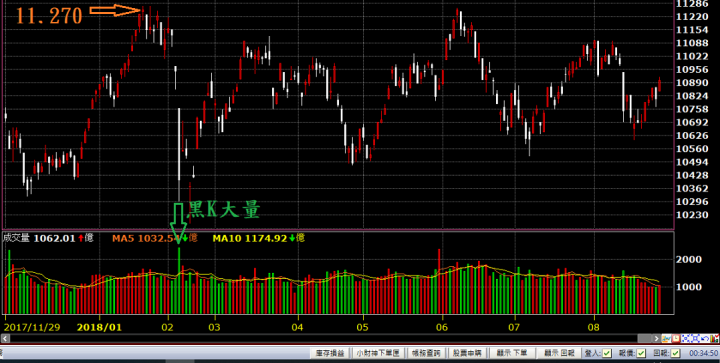Click the 2017/11/29 date label
The width and height of the screenshot is (720, 363).
[32, 327]
